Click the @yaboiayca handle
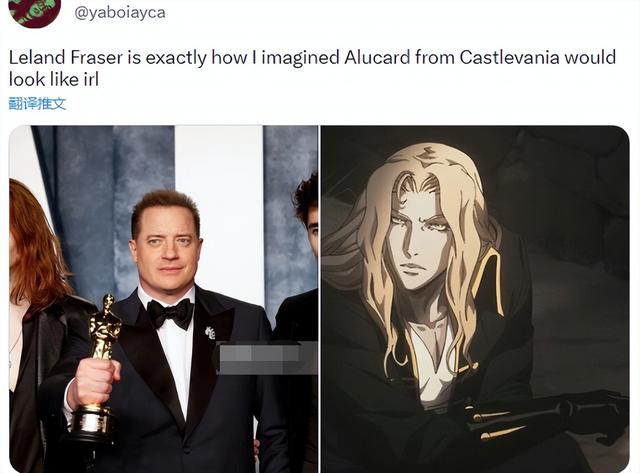 120,13
